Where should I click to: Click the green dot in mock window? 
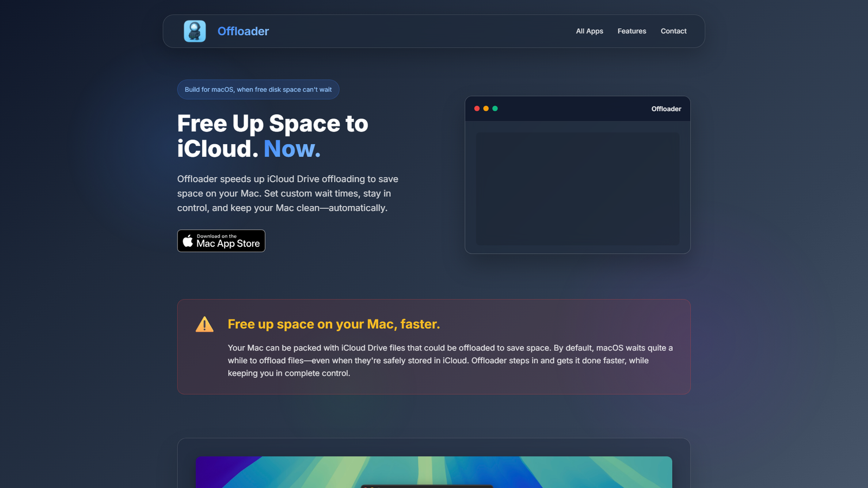click(495, 108)
